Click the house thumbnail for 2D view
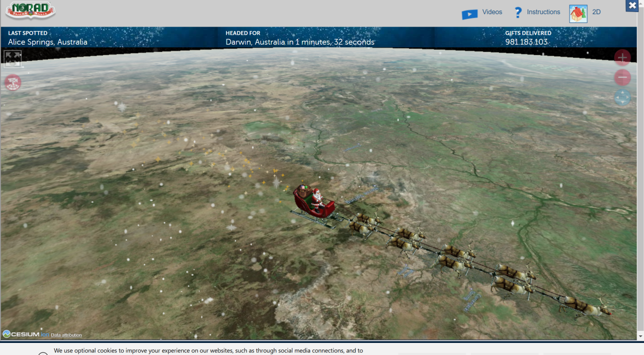Screen dimensions: 644x355 [x=578, y=14]
